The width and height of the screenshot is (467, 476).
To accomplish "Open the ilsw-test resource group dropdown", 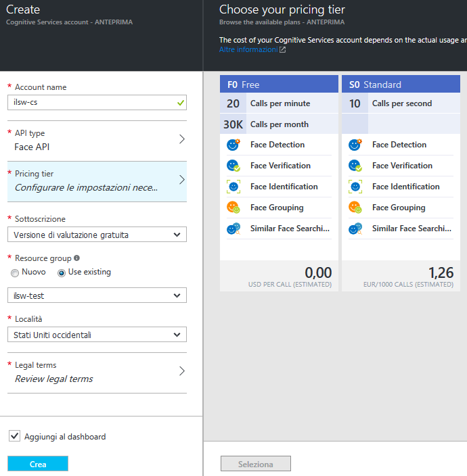I will coord(97,295).
